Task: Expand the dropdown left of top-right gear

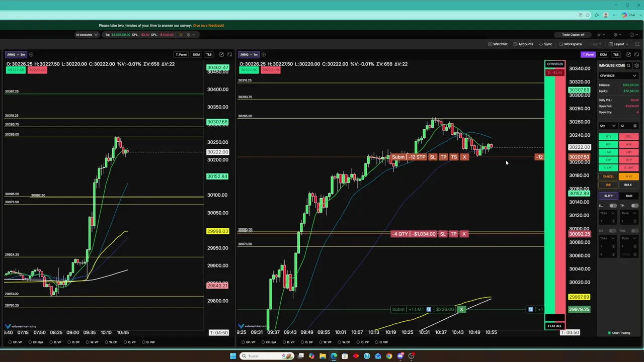Action: (604, 35)
